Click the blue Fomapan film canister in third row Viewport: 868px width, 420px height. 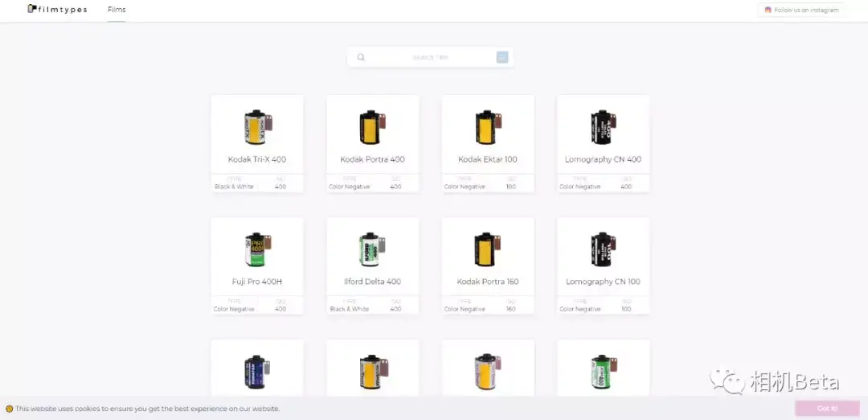[257, 372]
